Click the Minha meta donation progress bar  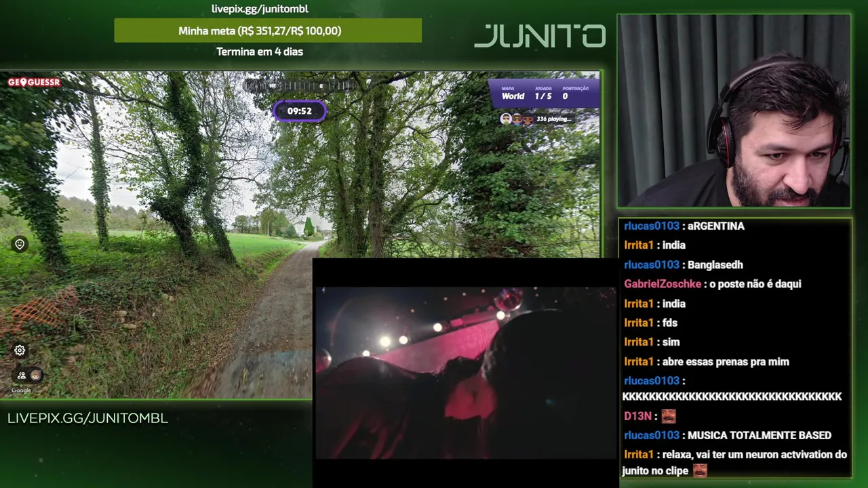click(268, 30)
